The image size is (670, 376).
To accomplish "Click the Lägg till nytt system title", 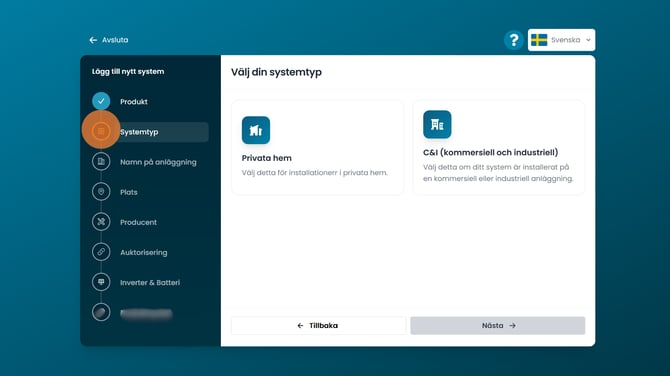I will click(x=128, y=71).
